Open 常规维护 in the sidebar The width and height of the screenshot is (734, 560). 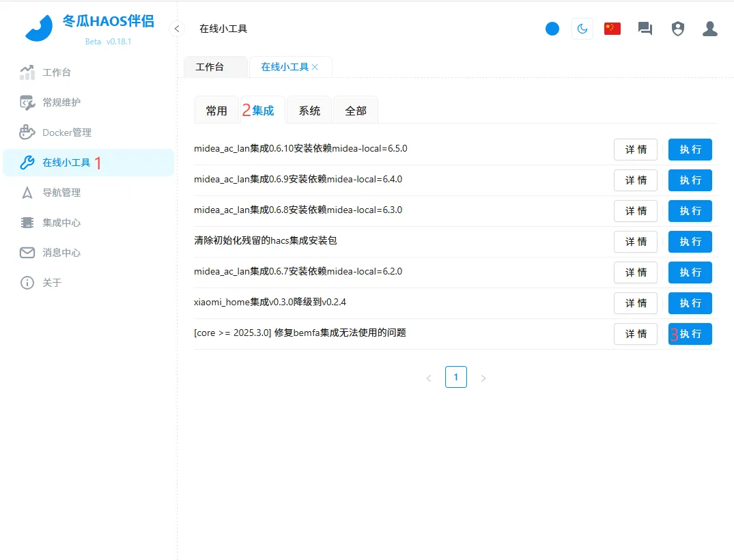pyautogui.click(x=89, y=102)
